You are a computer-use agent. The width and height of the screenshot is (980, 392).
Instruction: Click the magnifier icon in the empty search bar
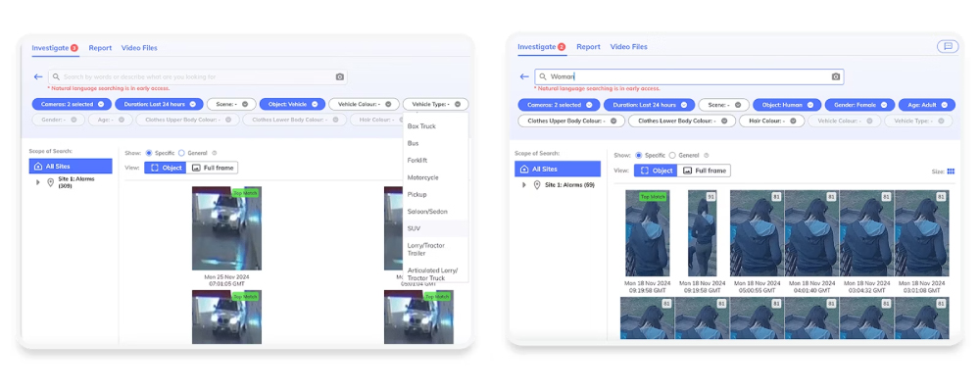tap(57, 76)
